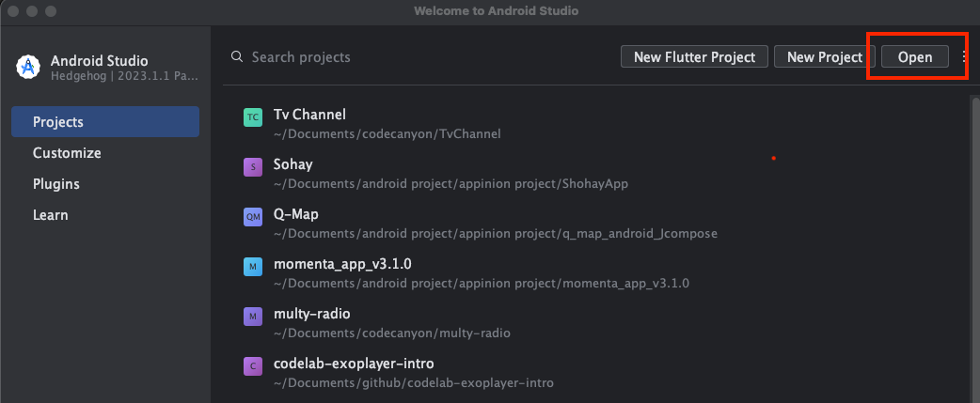This screenshot has width=980, height=403.
Task: Click the Open button
Action: (914, 57)
